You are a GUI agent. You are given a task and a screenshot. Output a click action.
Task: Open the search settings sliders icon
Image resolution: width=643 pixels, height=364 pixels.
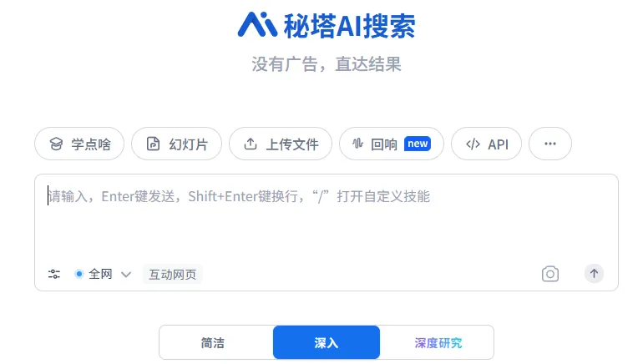point(54,274)
